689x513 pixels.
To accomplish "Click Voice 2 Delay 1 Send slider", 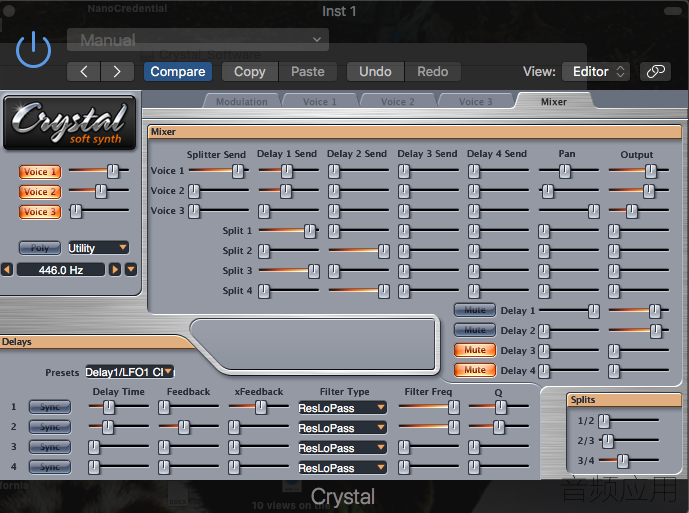I will [x=289, y=190].
